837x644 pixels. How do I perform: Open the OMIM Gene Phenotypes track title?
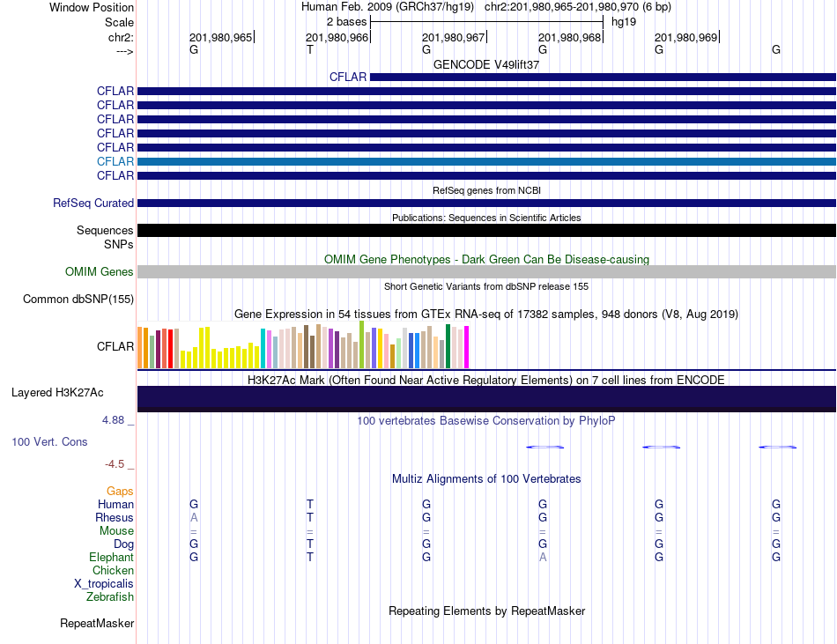click(486, 259)
